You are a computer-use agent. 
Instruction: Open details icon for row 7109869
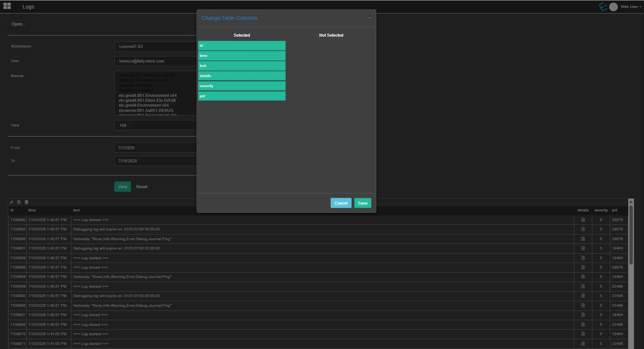click(x=583, y=267)
